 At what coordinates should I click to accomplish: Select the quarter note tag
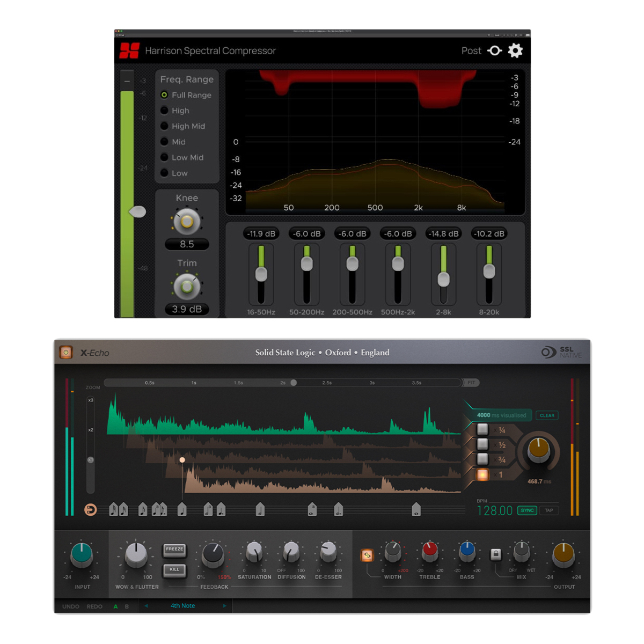coord(181,509)
